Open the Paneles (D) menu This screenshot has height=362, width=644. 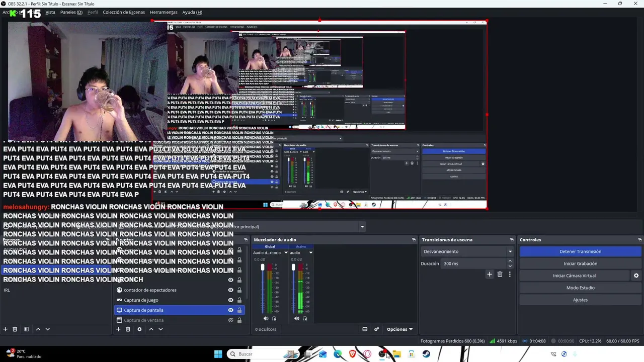[71, 12]
